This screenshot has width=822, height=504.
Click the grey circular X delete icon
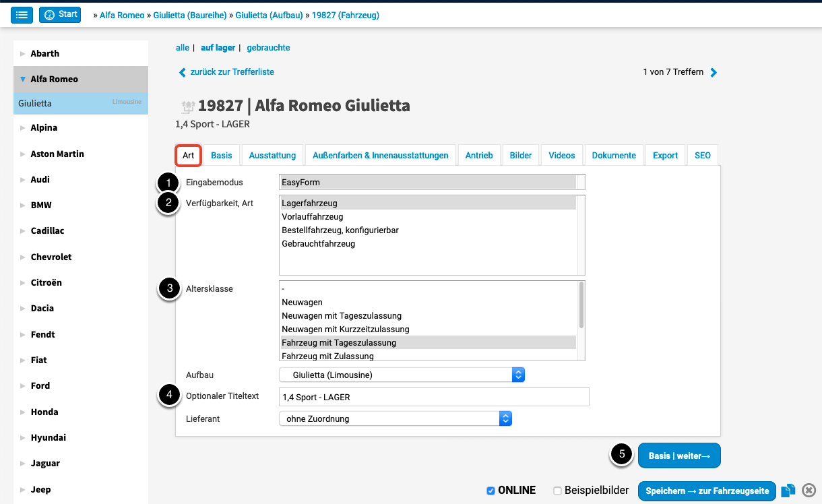coord(809,491)
